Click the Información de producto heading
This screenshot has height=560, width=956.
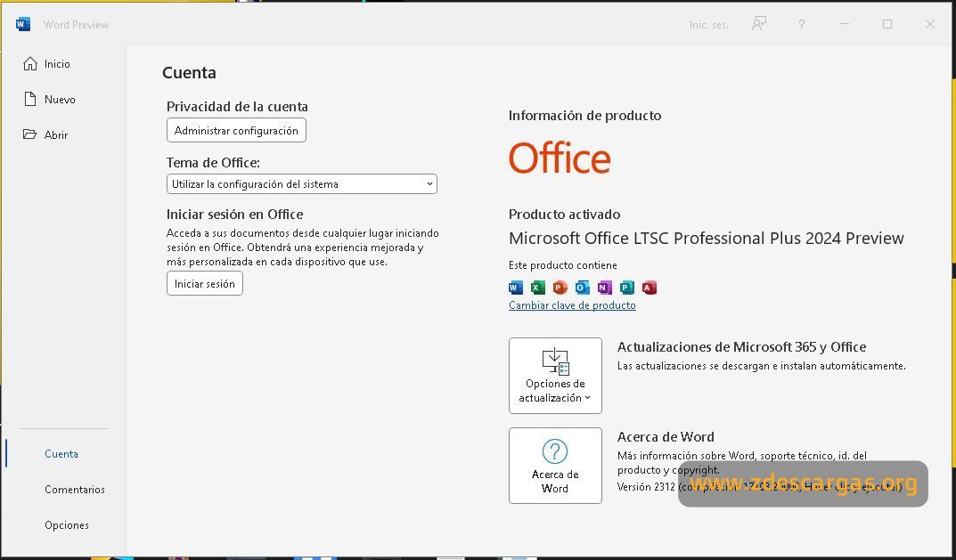click(584, 116)
